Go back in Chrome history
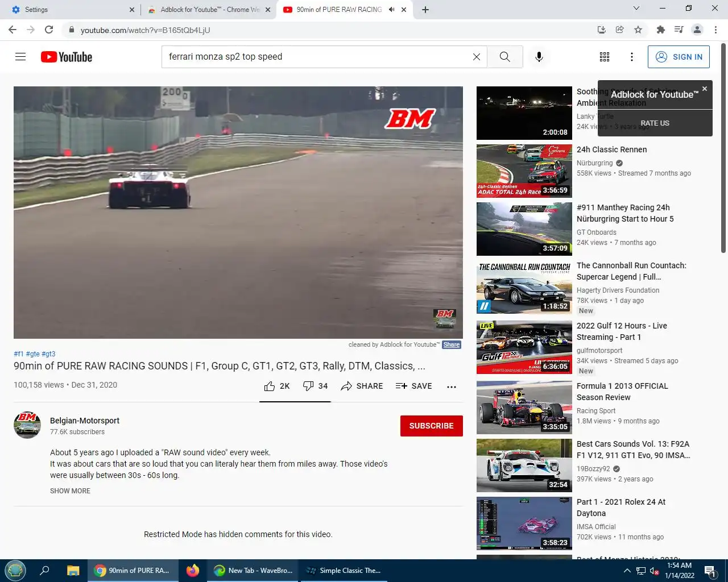Screen dimensions: 728x582 (x=13, y=30)
